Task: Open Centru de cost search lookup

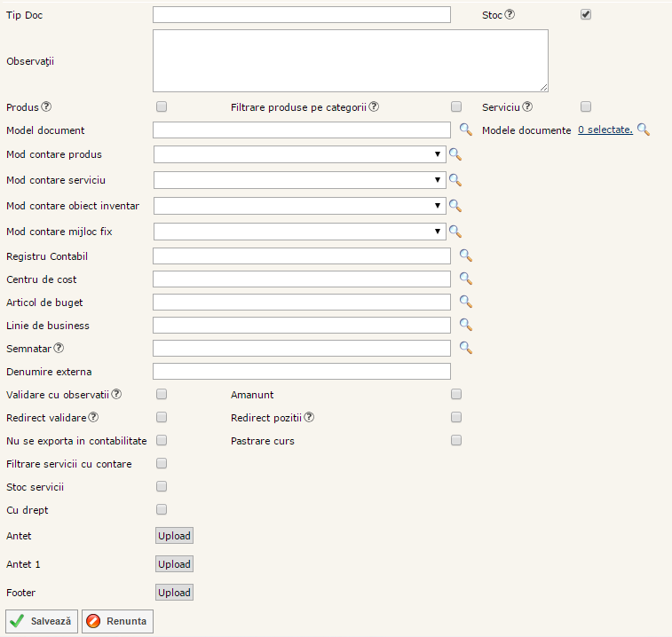Action: point(465,279)
